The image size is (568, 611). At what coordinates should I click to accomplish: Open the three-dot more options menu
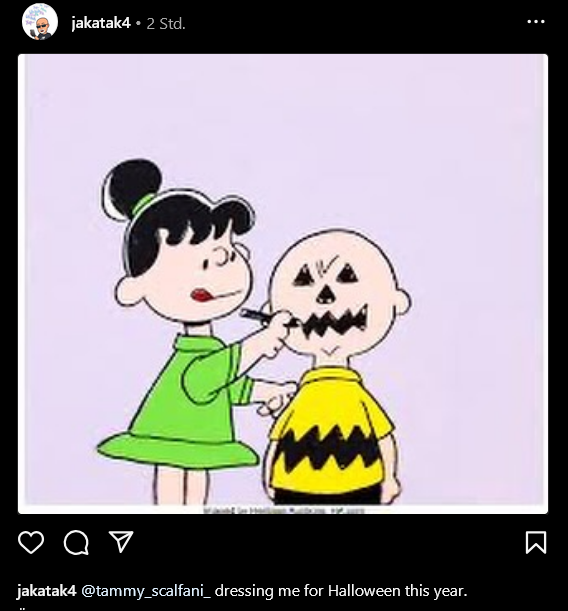click(536, 22)
